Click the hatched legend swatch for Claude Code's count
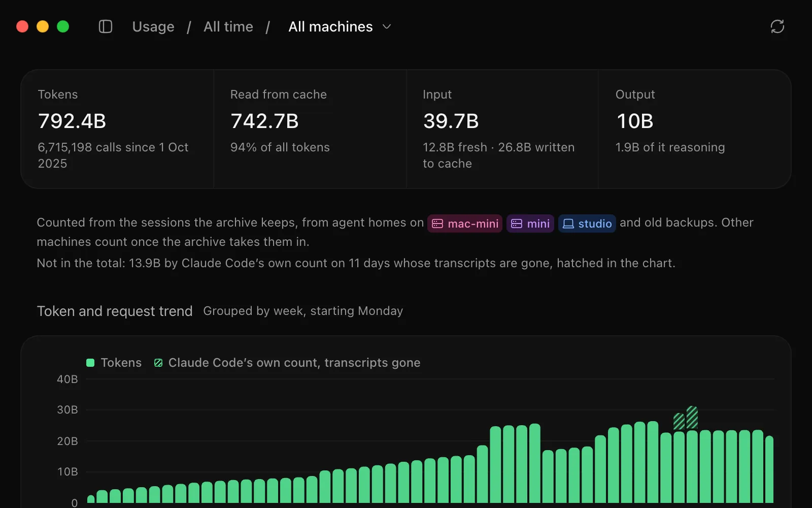The height and width of the screenshot is (508, 812). 158,363
